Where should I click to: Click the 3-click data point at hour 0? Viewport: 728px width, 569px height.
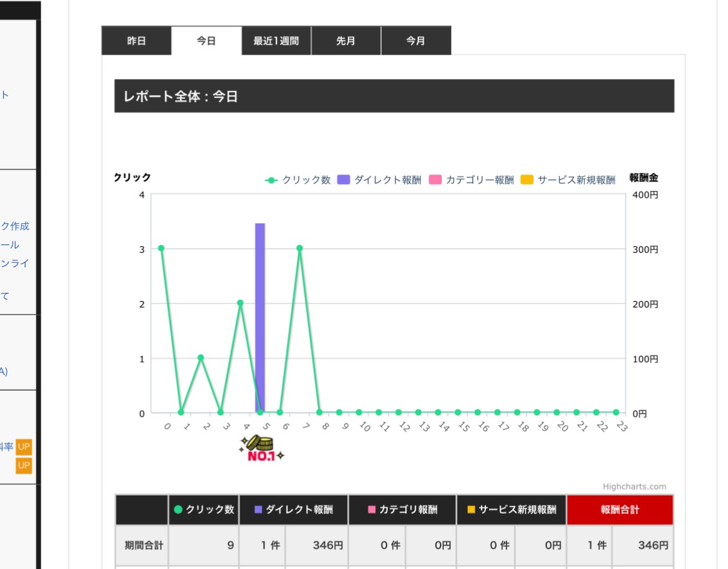pyautogui.click(x=161, y=248)
